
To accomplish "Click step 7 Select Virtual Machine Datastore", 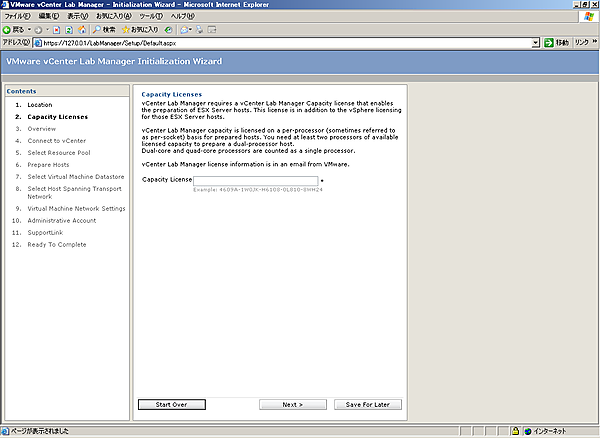I will coord(76,177).
